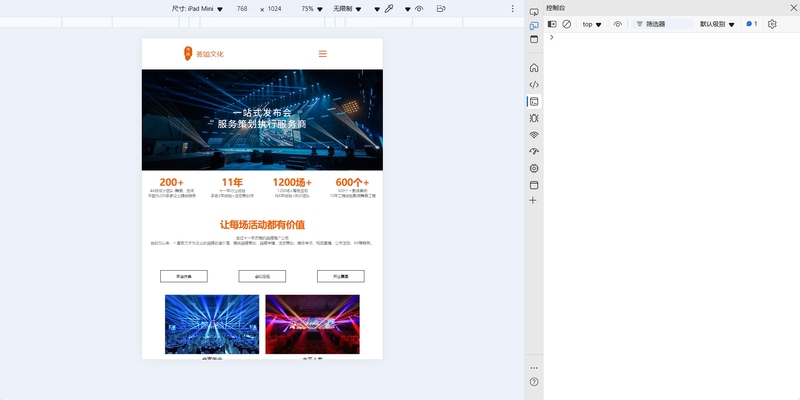
Task: Click the 11年 statistic text
Action: [x=232, y=182]
